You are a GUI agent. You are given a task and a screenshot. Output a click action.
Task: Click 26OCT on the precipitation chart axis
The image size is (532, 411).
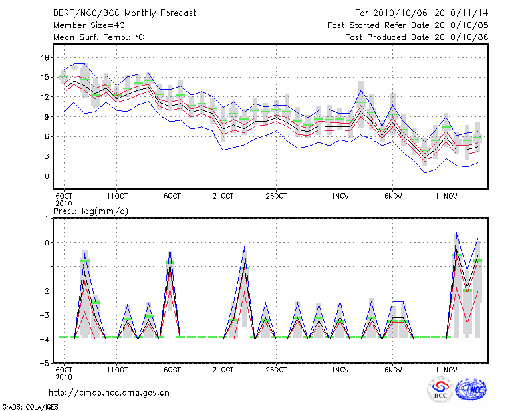pos(276,370)
